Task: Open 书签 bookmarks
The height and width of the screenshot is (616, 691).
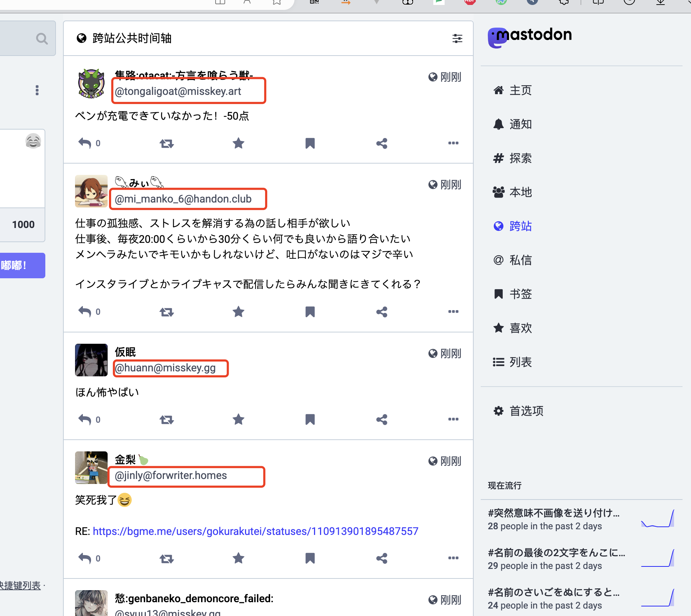Action: point(512,294)
